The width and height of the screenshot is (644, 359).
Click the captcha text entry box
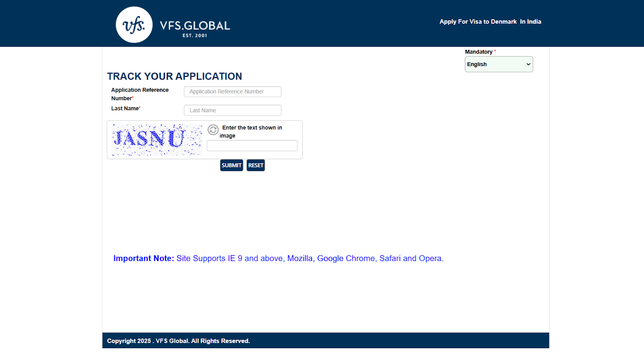click(x=252, y=146)
